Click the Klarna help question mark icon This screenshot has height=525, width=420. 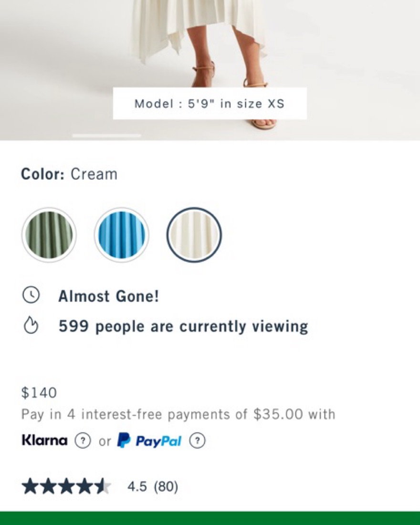83,441
